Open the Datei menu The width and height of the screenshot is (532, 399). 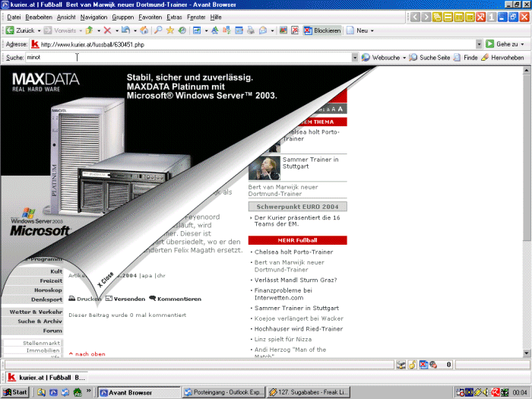coord(14,17)
